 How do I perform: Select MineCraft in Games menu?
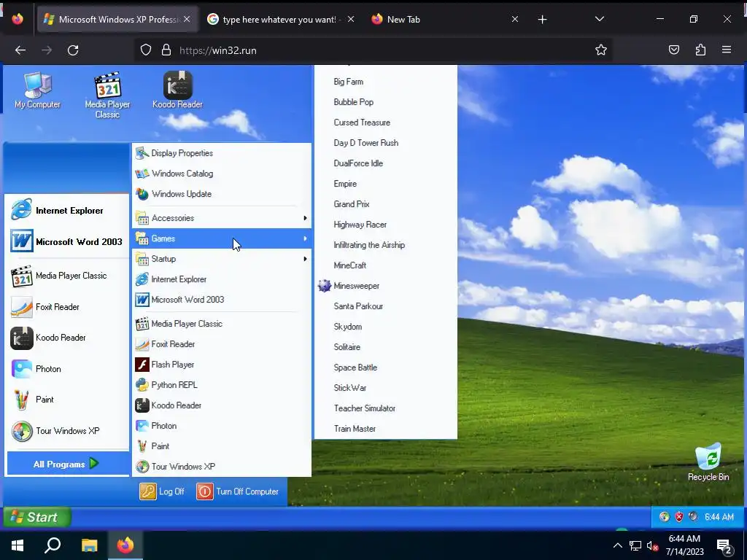pos(385,265)
